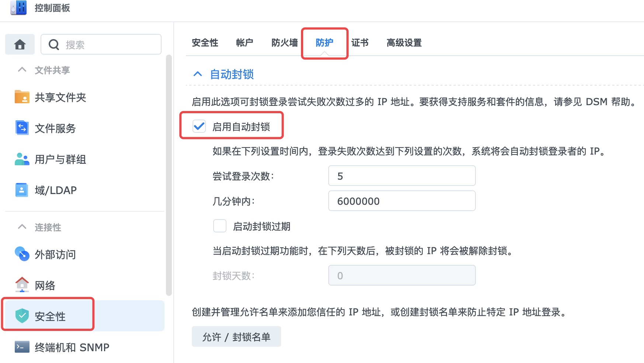The height and width of the screenshot is (363, 644).
Task: Click the 域/LDAP icon
Action: click(22, 190)
